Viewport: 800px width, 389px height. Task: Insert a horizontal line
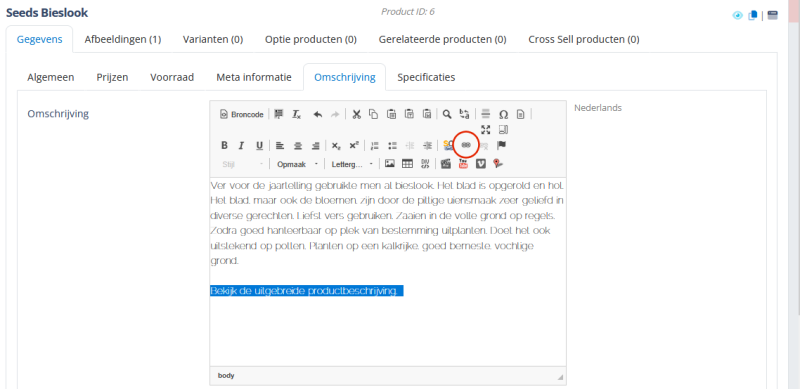[486, 114]
